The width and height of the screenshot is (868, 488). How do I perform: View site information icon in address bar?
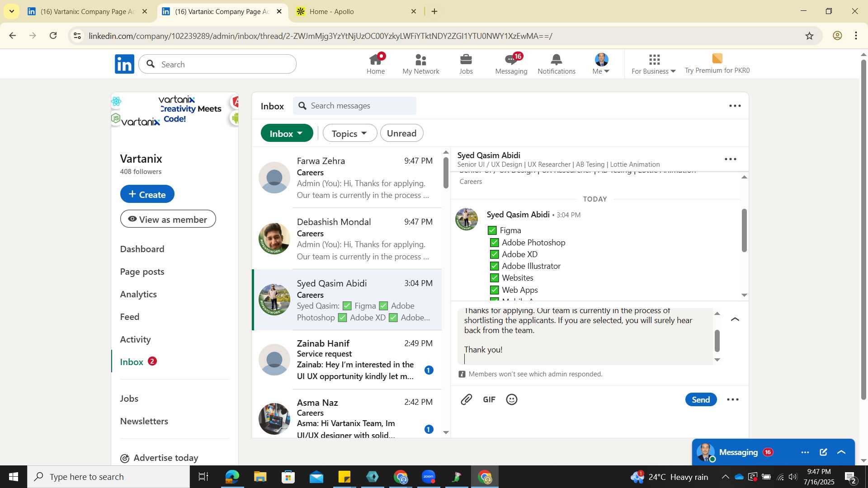point(77,36)
